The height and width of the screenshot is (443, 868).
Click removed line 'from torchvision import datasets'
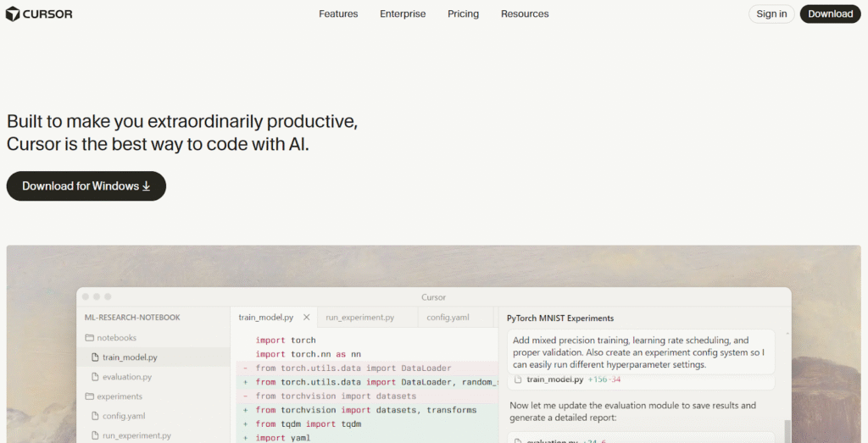[x=368, y=396]
